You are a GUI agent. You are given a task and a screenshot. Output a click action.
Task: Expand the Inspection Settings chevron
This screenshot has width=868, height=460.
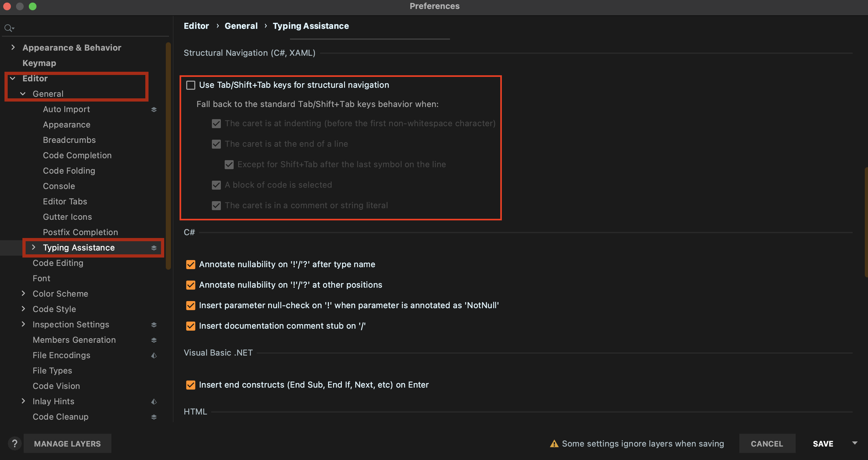(x=23, y=324)
